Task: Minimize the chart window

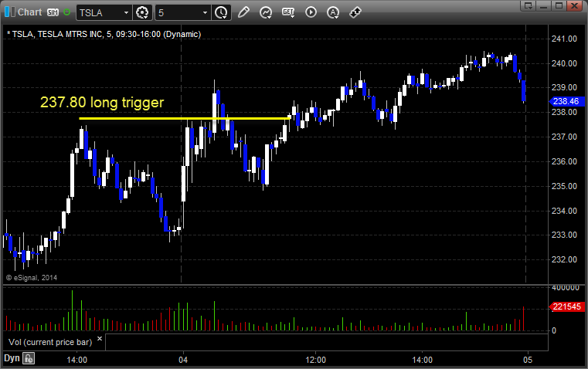Action: coord(544,5)
